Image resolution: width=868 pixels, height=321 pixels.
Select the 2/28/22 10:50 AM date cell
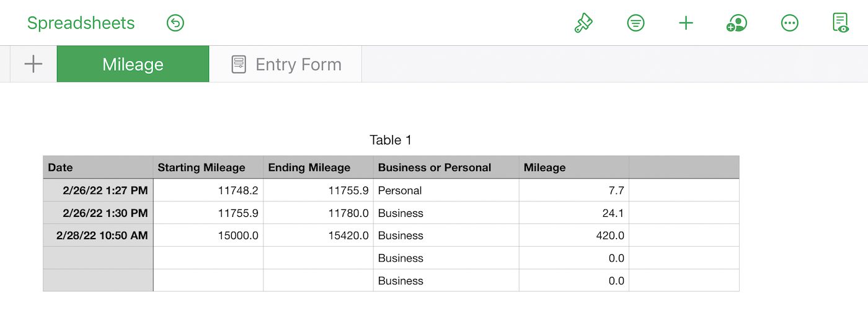click(98, 235)
